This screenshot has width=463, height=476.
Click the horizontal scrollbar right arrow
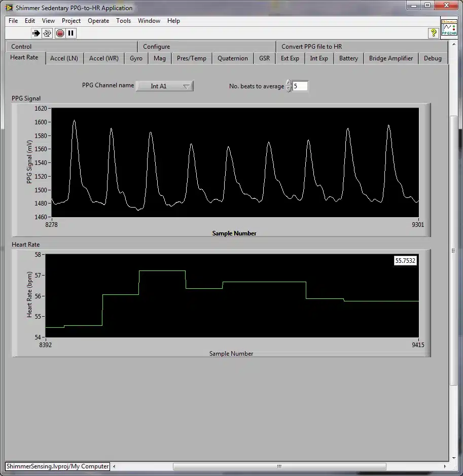pyautogui.click(x=445, y=466)
